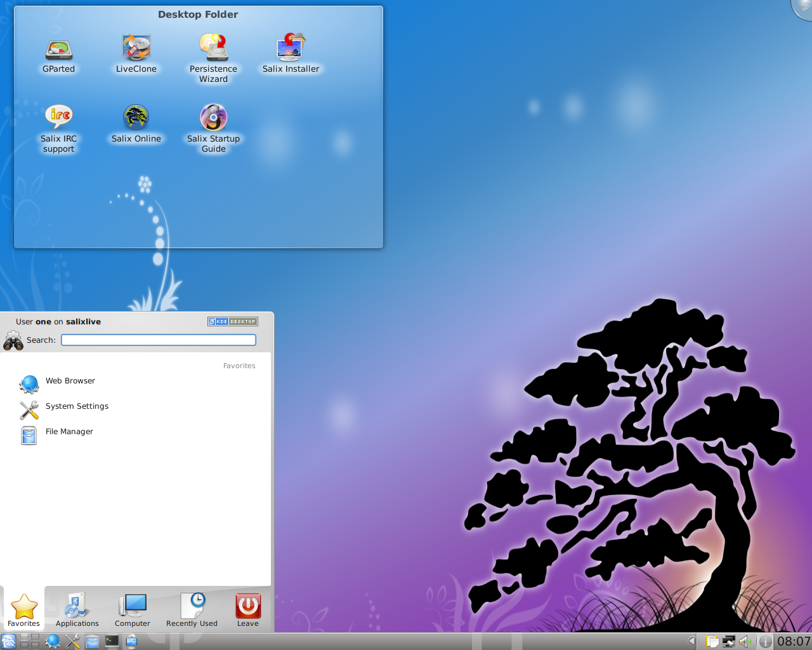Launch Web Browser from Favorites list
This screenshot has height=650, width=812.
[x=136, y=384]
